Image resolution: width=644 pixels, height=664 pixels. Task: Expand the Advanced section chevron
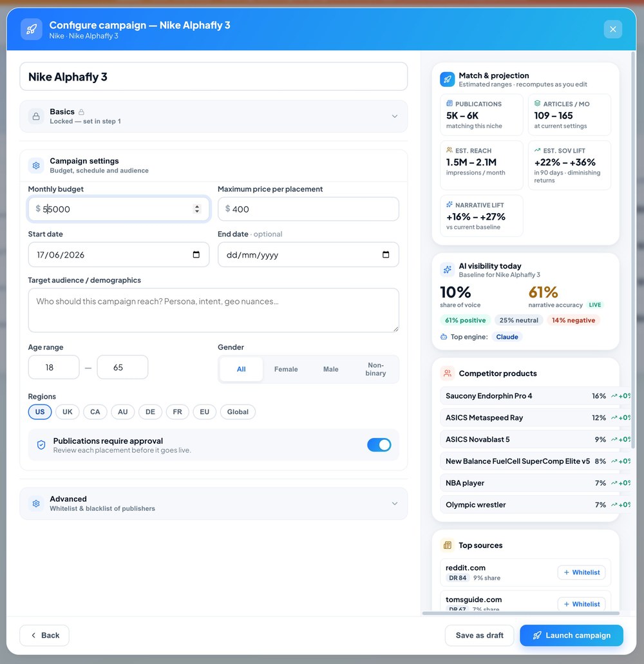pyautogui.click(x=395, y=504)
